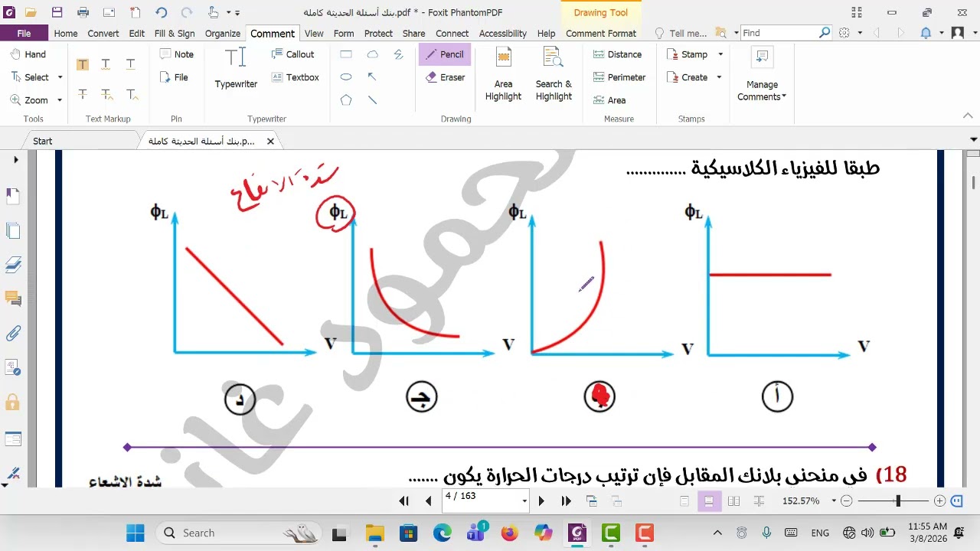Jump to the last page
980x551 pixels.
(x=567, y=501)
